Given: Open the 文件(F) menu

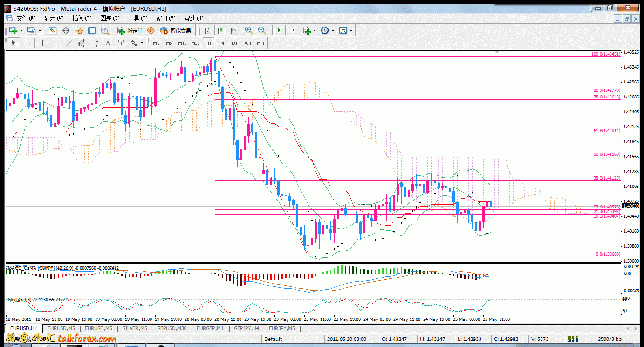Looking at the screenshot, I should click(x=26, y=18).
